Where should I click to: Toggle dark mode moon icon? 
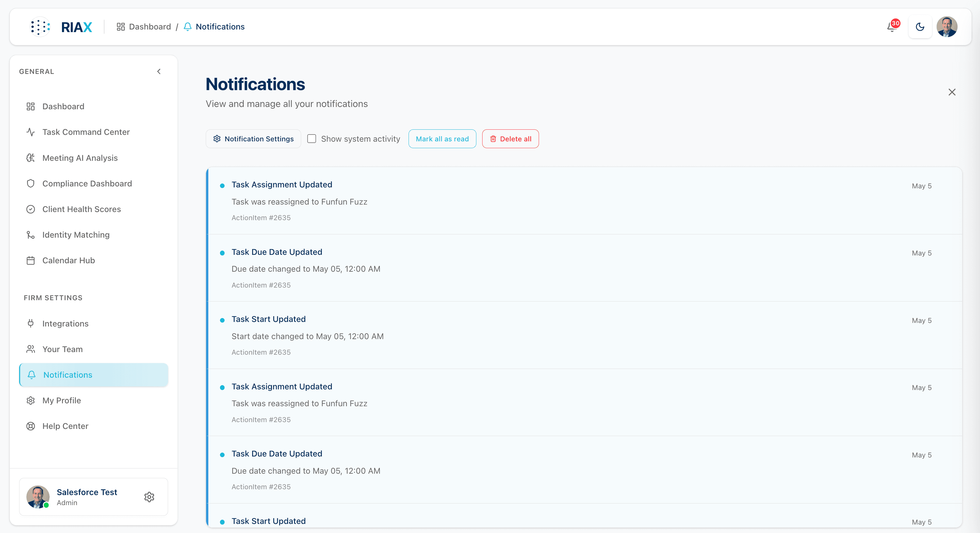(920, 27)
